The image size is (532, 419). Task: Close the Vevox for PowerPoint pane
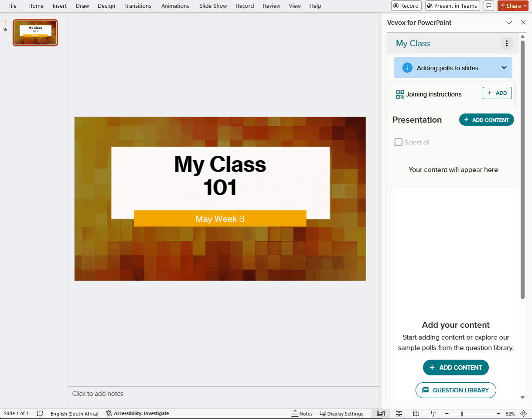[x=523, y=22]
